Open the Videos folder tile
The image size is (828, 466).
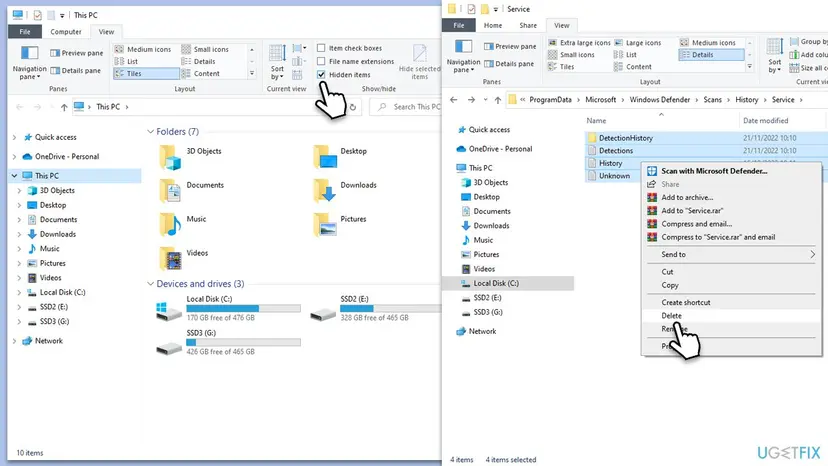pyautogui.click(x=184, y=258)
